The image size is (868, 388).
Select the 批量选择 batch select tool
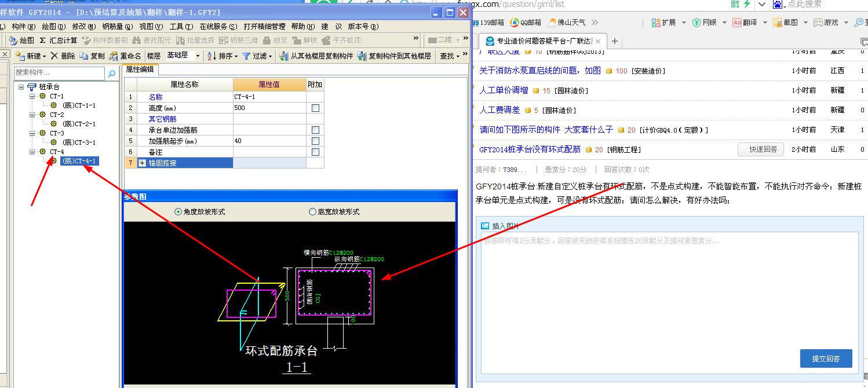(x=195, y=41)
